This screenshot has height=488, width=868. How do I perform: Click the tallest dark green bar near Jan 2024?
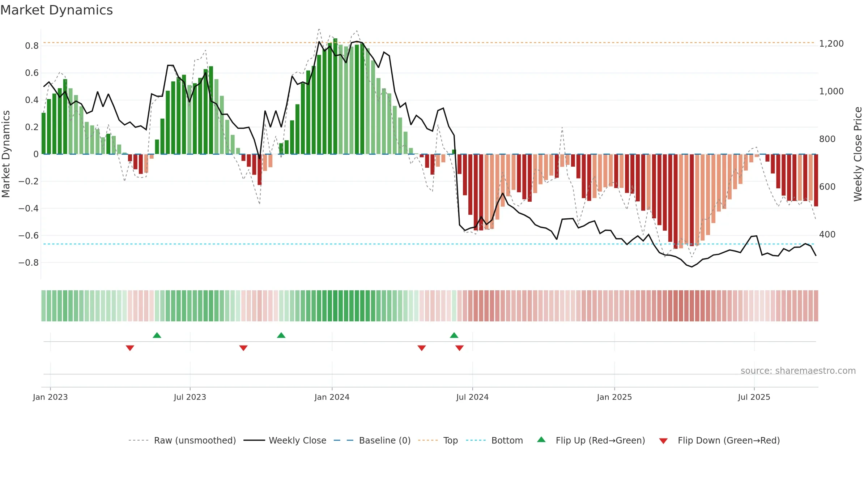(x=335, y=96)
